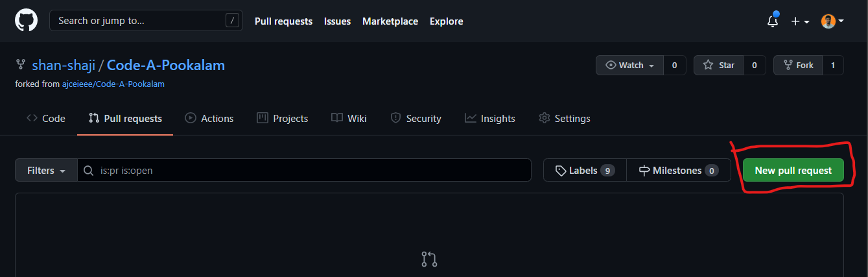Click the magnifier icon in filter field
The image size is (868, 277).
coord(89,171)
